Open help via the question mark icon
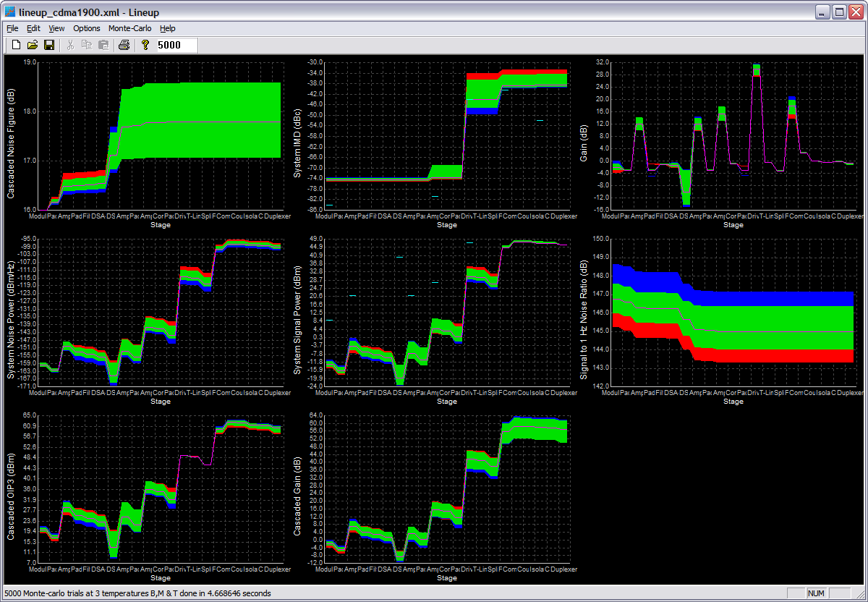 pos(145,46)
